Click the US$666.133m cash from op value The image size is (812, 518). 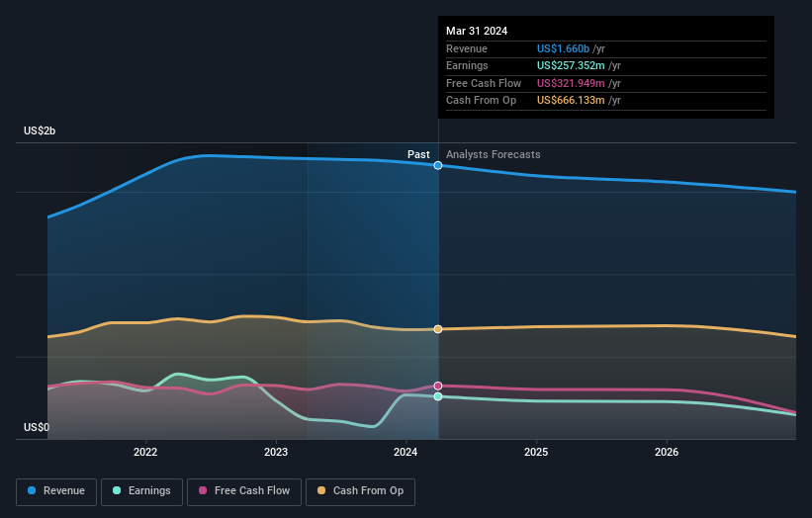pyautogui.click(x=571, y=101)
